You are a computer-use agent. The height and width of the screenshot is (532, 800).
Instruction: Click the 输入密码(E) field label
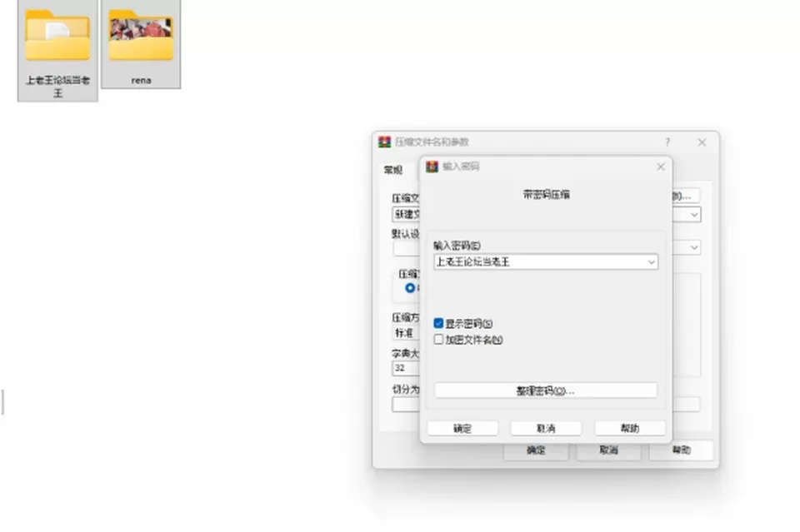[x=457, y=246]
